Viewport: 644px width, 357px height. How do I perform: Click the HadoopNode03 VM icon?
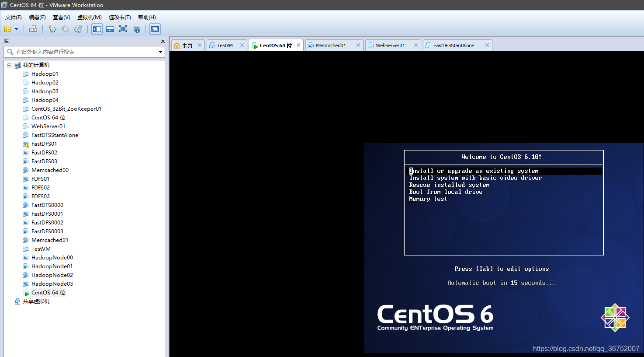coord(26,284)
